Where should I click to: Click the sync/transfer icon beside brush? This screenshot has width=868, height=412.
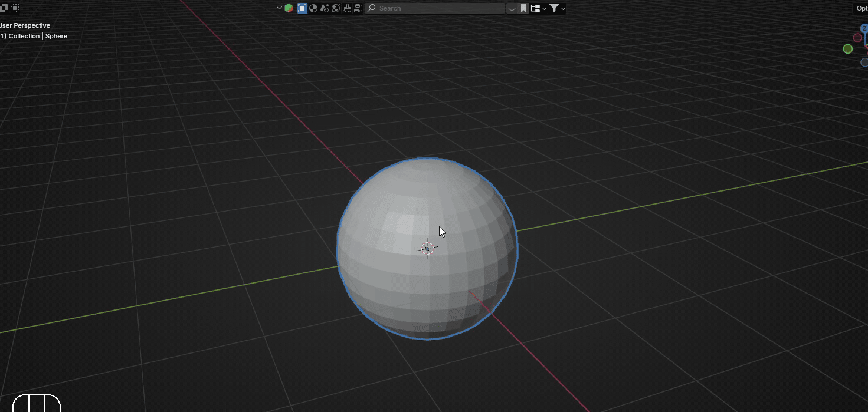point(358,8)
